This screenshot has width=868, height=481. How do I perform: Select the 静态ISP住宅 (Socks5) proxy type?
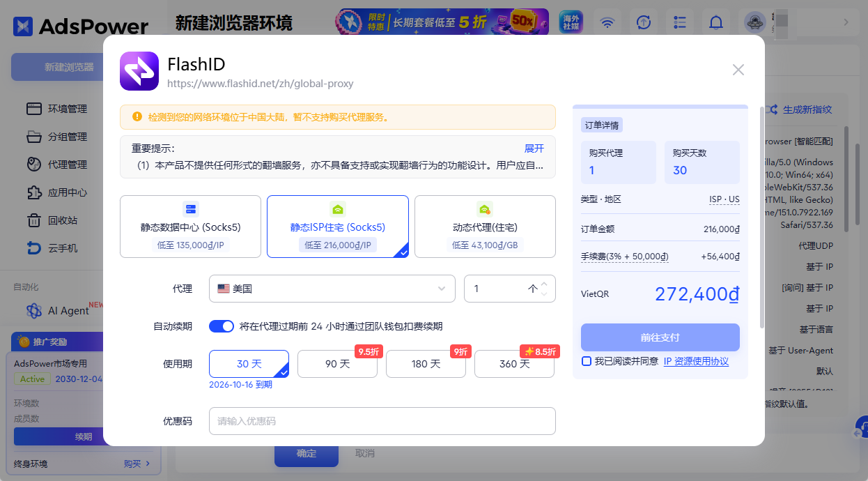coord(338,227)
